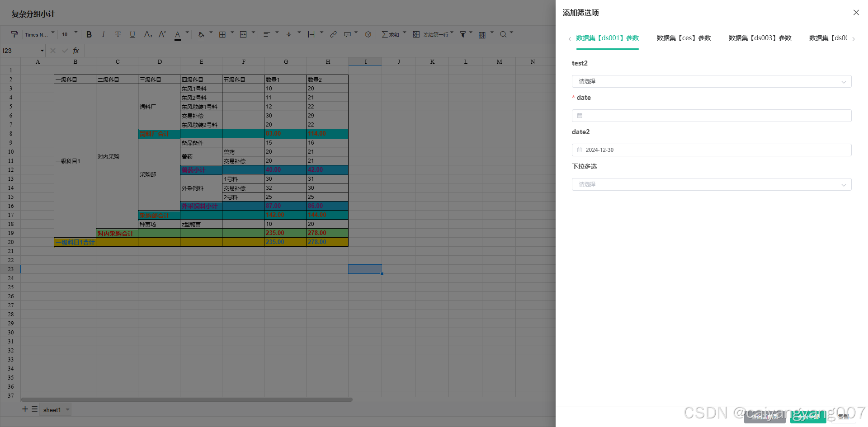
Task: Click the confirm checkmark in formula bar
Action: click(x=65, y=51)
